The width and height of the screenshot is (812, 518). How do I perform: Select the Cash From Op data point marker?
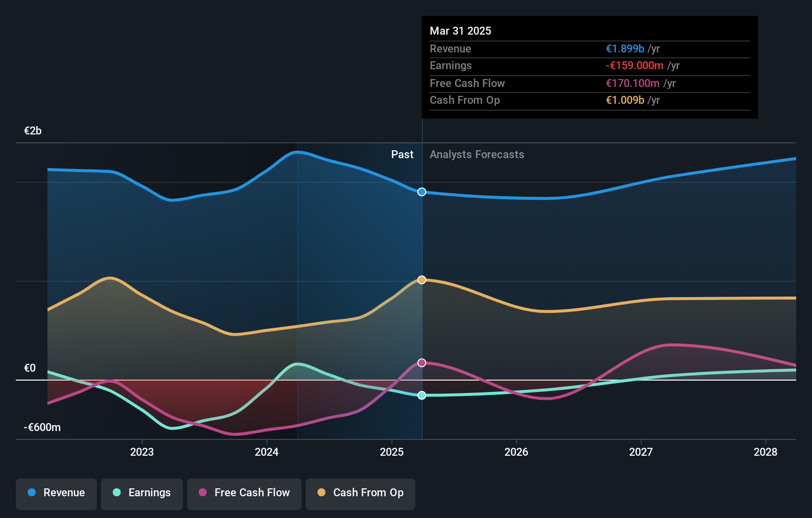(x=421, y=280)
